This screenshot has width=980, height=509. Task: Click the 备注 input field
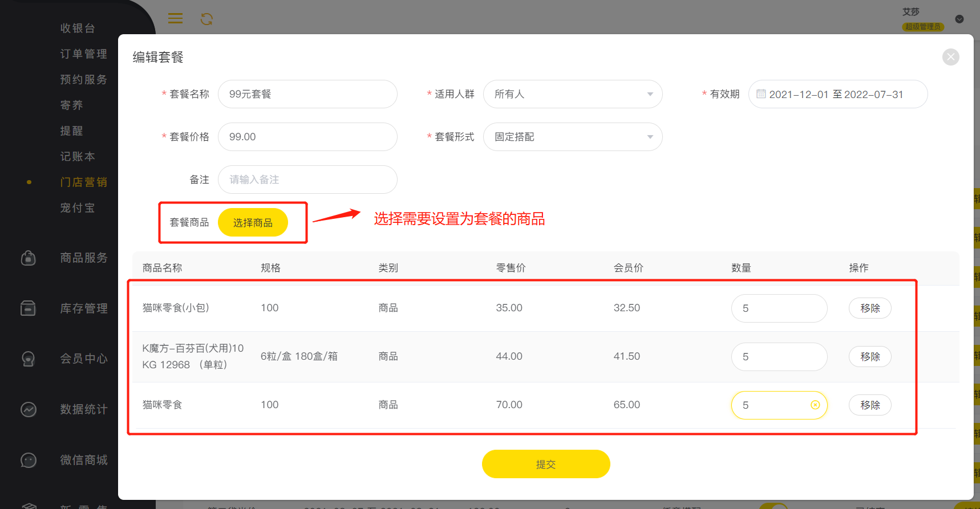pos(307,180)
